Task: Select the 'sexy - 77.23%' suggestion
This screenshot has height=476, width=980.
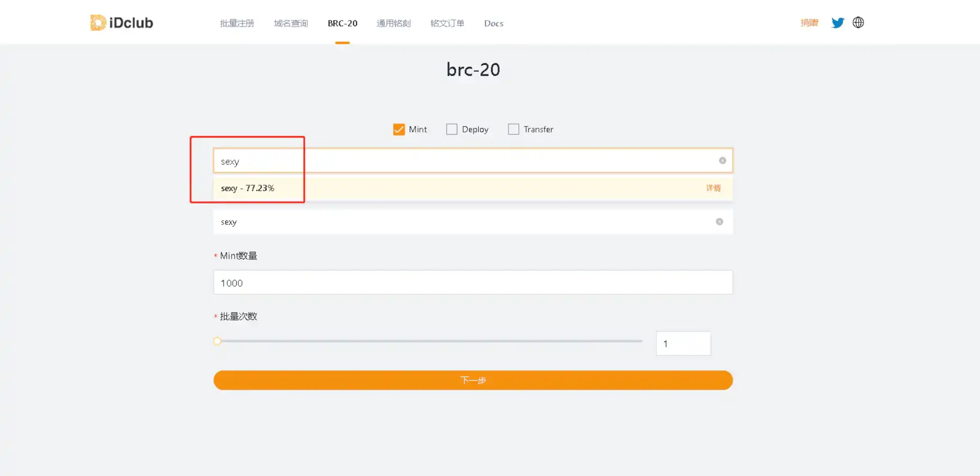Action: point(248,188)
